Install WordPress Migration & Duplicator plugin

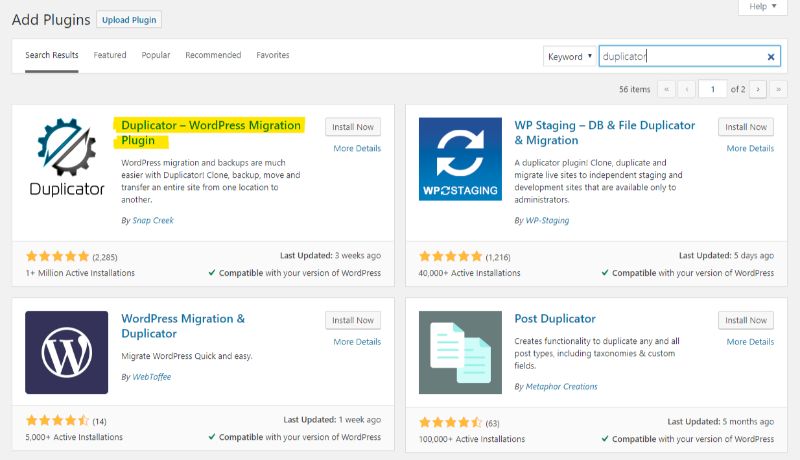353,320
